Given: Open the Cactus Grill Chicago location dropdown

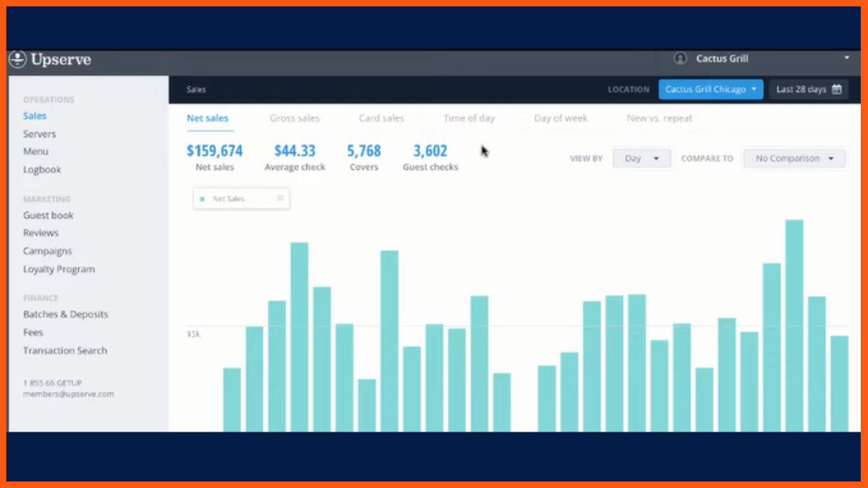Looking at the screenshot, I should pos(710,90).
